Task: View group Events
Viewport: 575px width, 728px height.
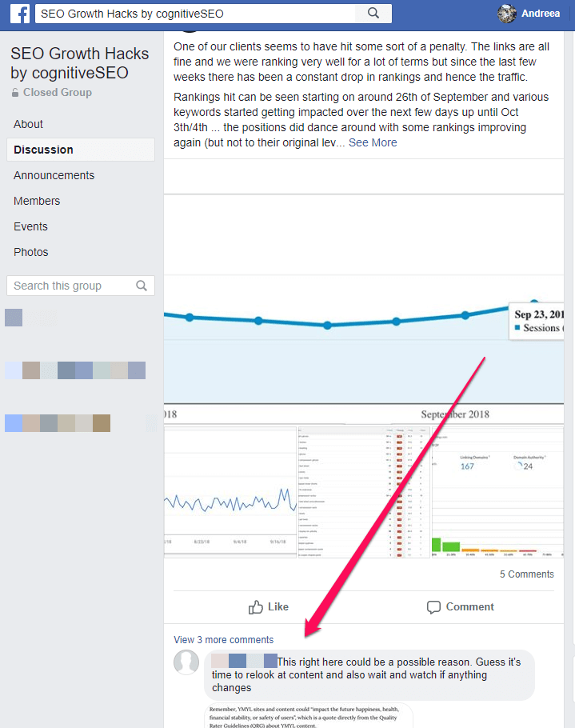Action: (30, 226)
